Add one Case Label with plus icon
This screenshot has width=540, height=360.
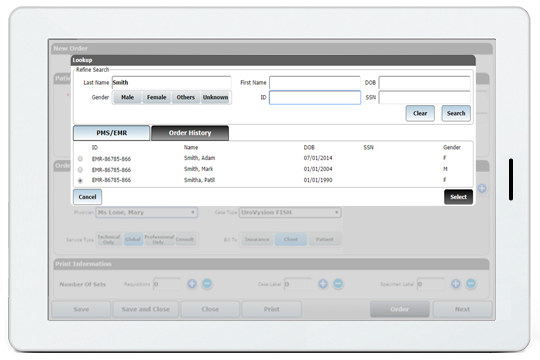click(x=323, y=284)
